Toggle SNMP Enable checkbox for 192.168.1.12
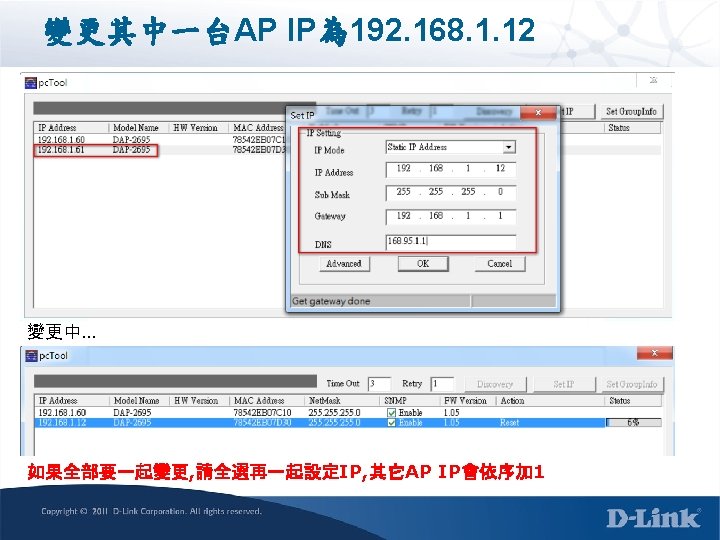Screen dimensions: 720x540 click(392, 422)
